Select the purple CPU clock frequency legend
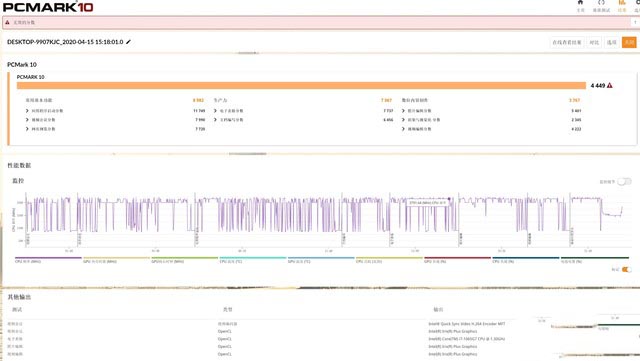 (48, 260)
